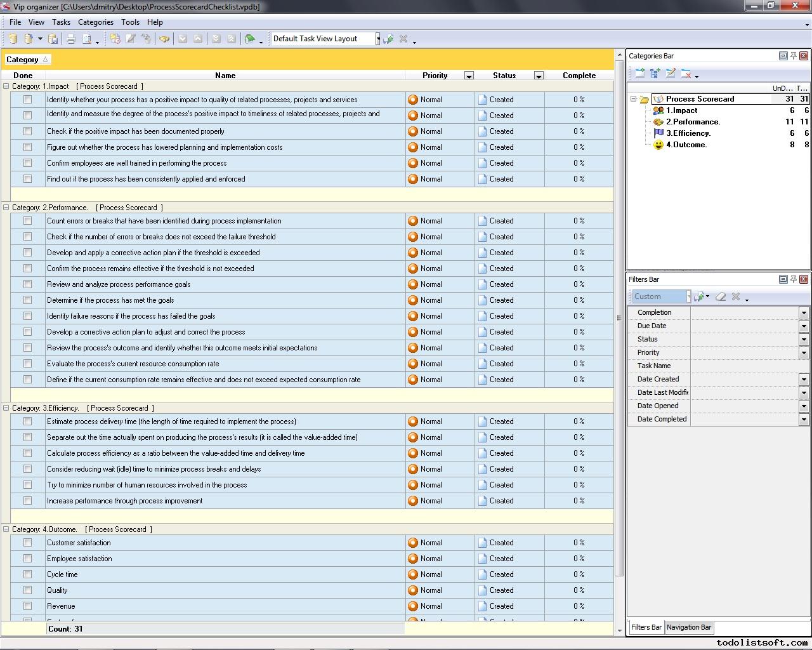Open the Default Task View Layout dropdown
Screen dimensions: 812x650
pyautogui.click(x=377, y=39)
